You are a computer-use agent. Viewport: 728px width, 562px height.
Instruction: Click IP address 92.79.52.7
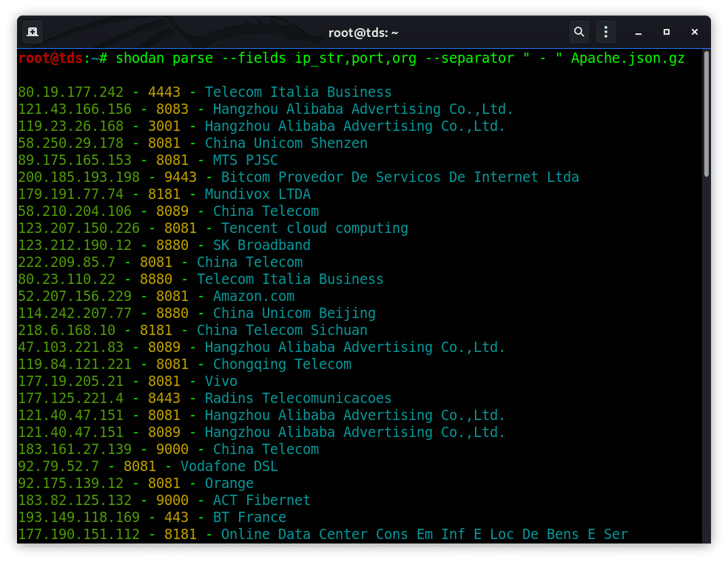point(58,467)
